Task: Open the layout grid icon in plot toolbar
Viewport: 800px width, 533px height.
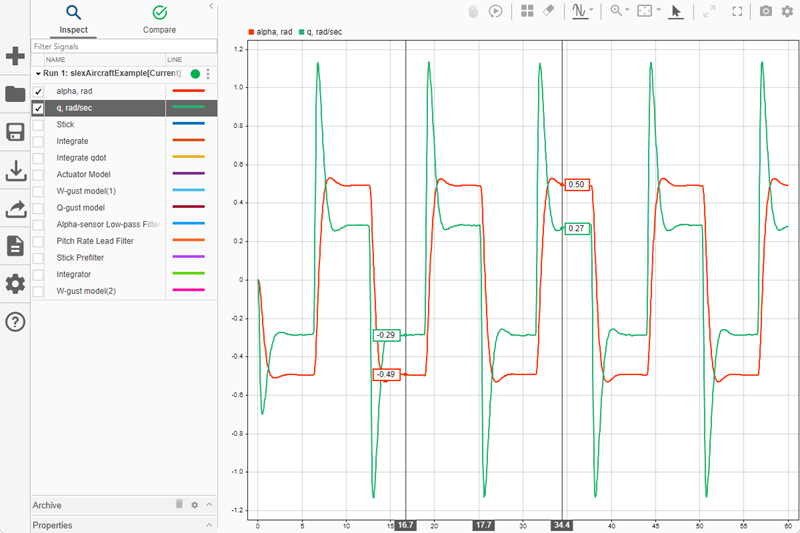Action: point(527,11)
